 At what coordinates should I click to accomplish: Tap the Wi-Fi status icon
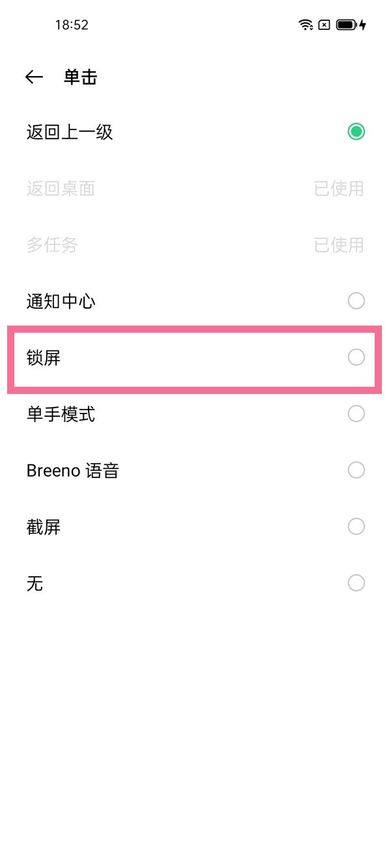306,25
